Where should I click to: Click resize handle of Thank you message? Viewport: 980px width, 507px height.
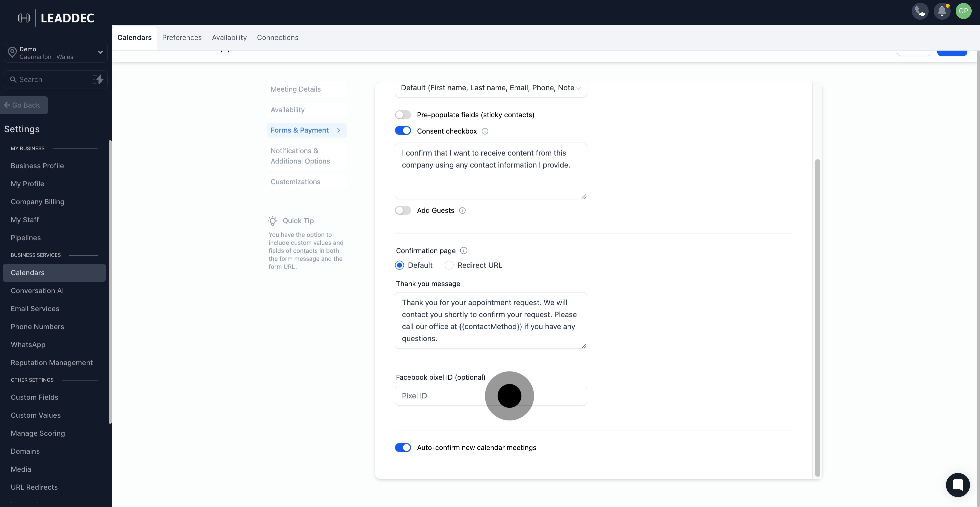(584, 346)
